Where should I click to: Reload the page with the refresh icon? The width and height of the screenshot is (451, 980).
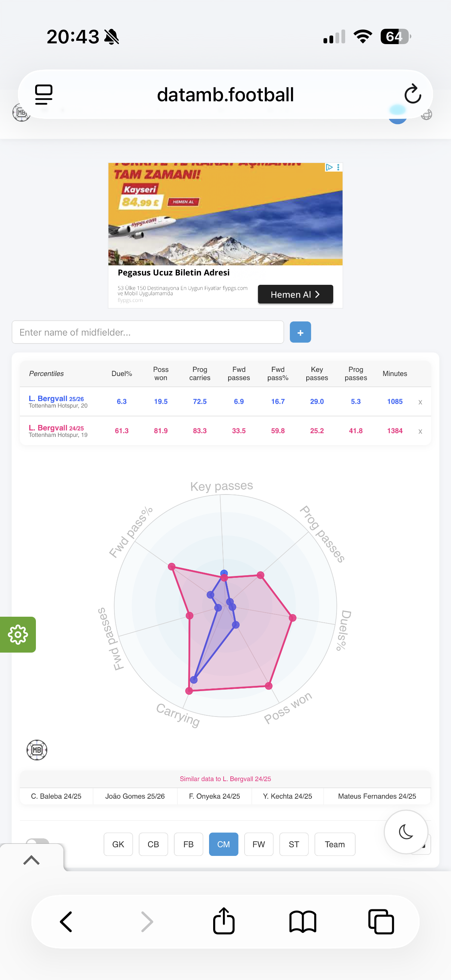412,94
